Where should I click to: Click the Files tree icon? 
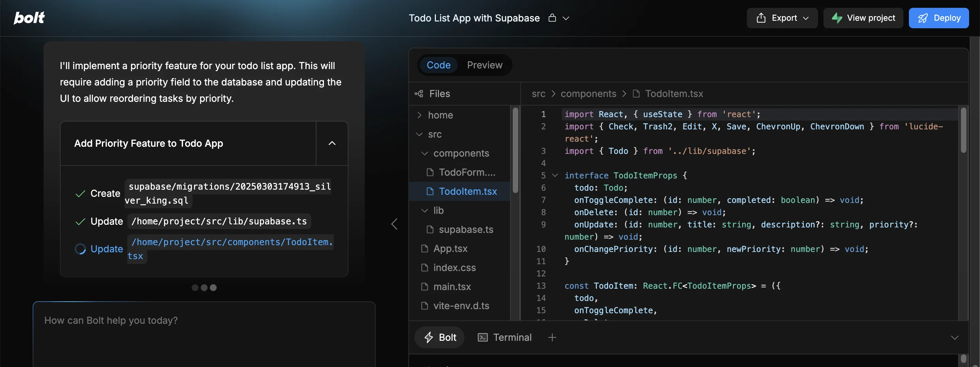pyautogui.click(x=419, y=94)
